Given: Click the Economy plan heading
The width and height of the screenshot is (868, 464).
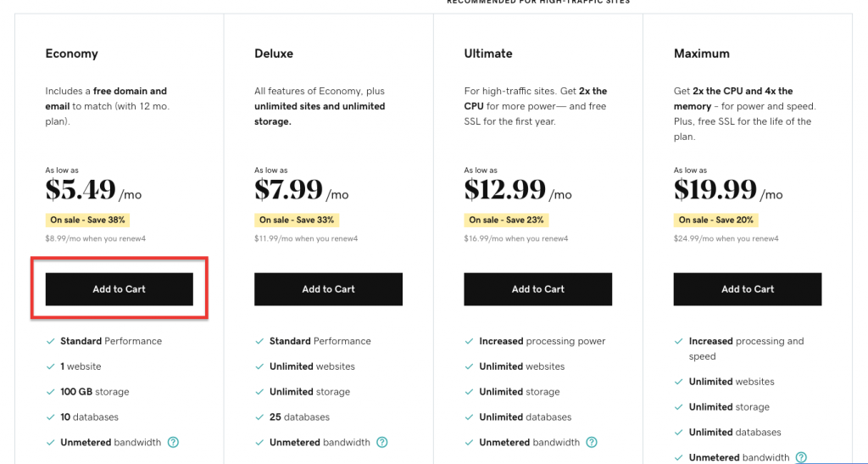Looking at the screenshot, I should click(x=72, y=53).
